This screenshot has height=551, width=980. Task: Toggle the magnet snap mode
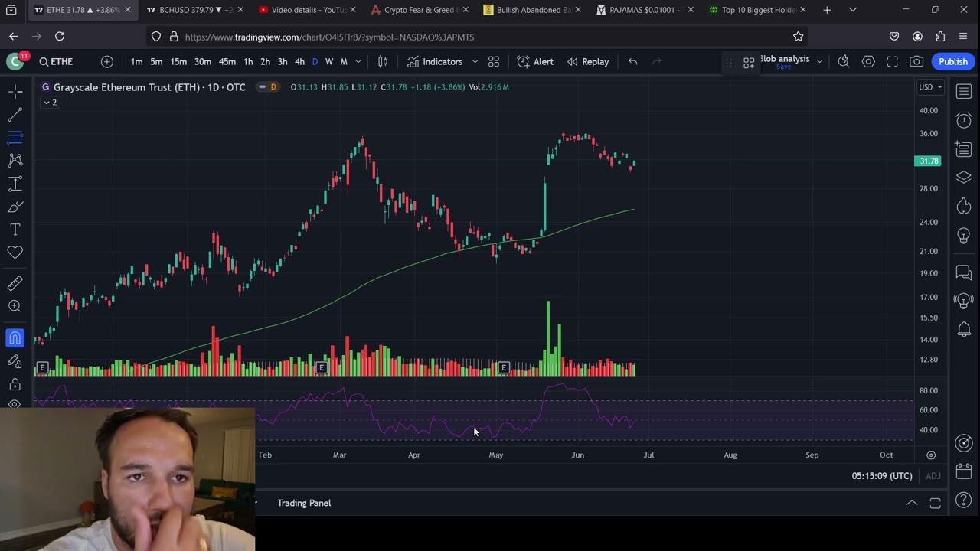coord(15,338)
